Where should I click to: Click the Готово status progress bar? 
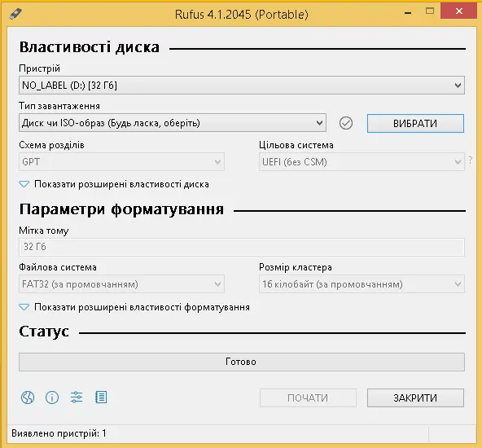(x=242, y=362)
